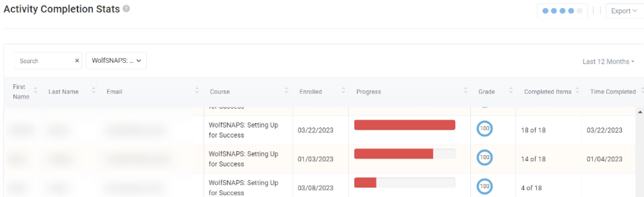Click the full progress bar for 18 of 18
Viewport: 644px width, 197px height.
[x=405, y=125]
